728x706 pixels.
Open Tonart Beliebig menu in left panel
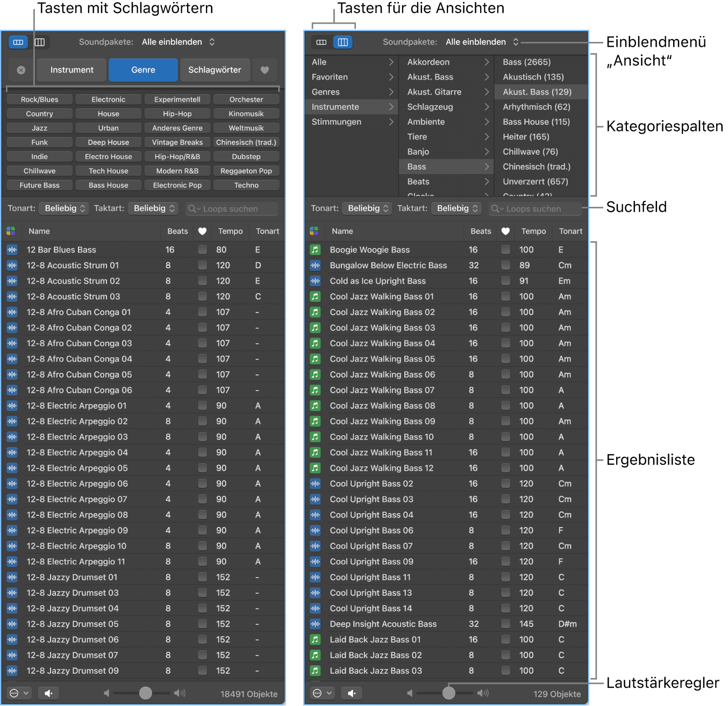(65, 208)
